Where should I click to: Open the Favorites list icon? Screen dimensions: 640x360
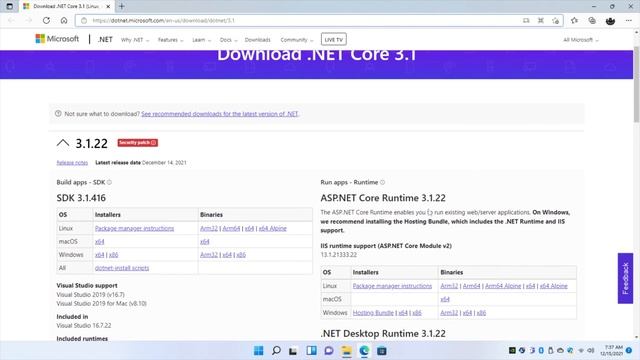[574, 20]
